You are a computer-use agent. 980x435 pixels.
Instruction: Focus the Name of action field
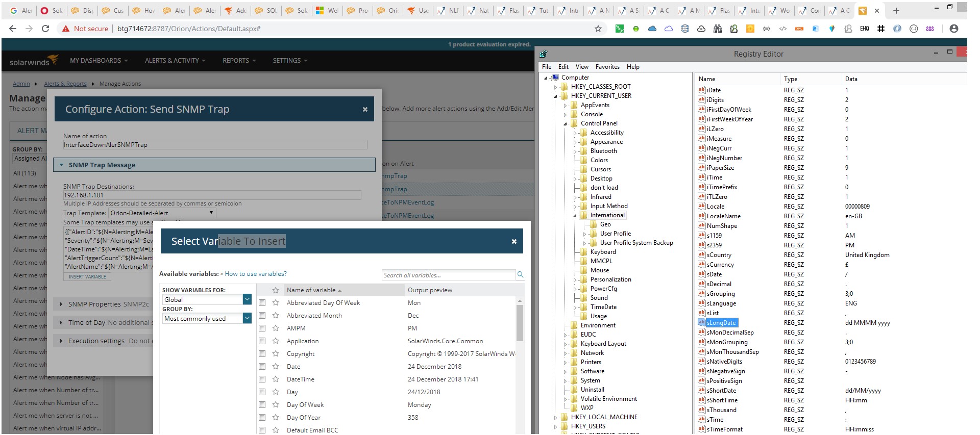pyautogui.click(x=215, y=145)
